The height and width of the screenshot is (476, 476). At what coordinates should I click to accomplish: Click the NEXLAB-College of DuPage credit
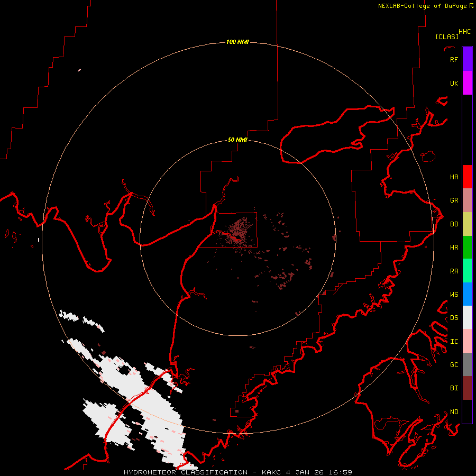425,6
